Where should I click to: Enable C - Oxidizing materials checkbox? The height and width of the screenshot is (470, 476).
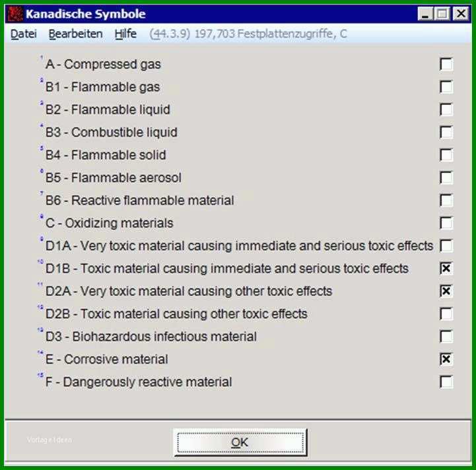click(446, 223)
